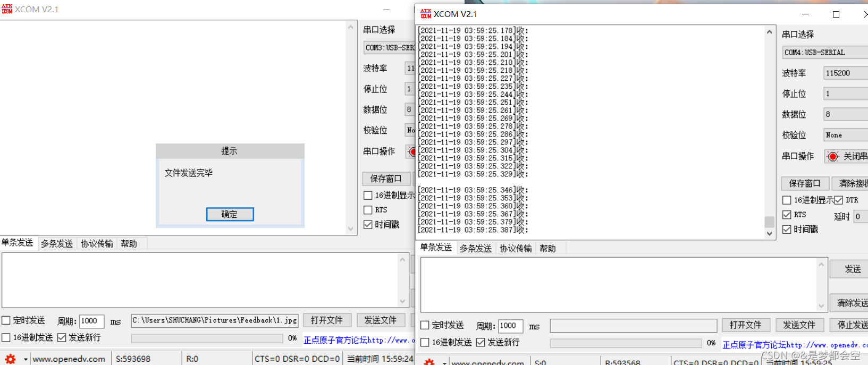Click 发送文件 button in right window
The image size is (868, 365).
point(799,325)
